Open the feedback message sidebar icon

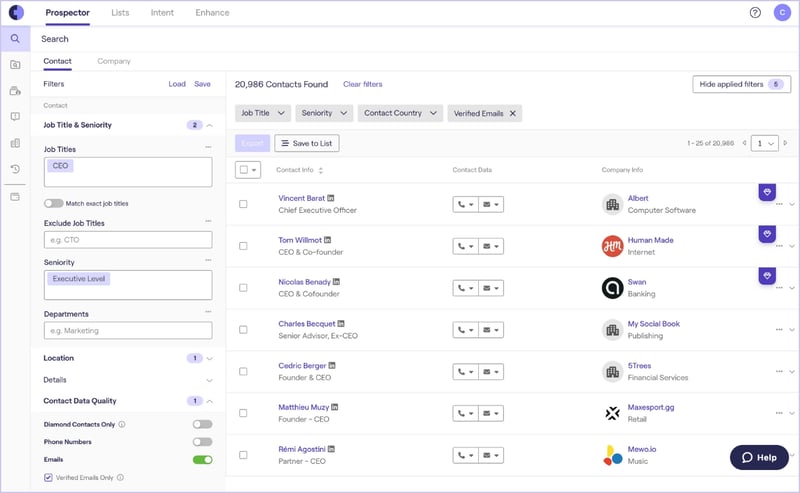coord(15,117)
